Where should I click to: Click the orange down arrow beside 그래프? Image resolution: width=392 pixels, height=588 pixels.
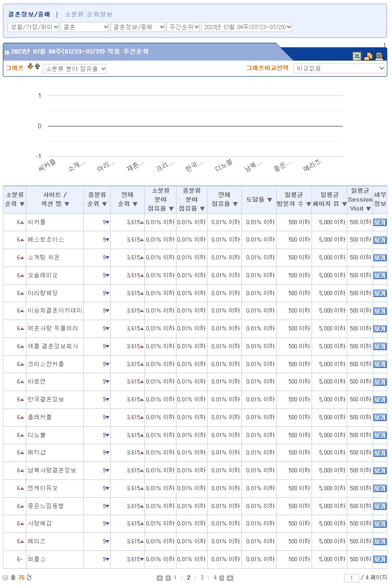[31, 67]
